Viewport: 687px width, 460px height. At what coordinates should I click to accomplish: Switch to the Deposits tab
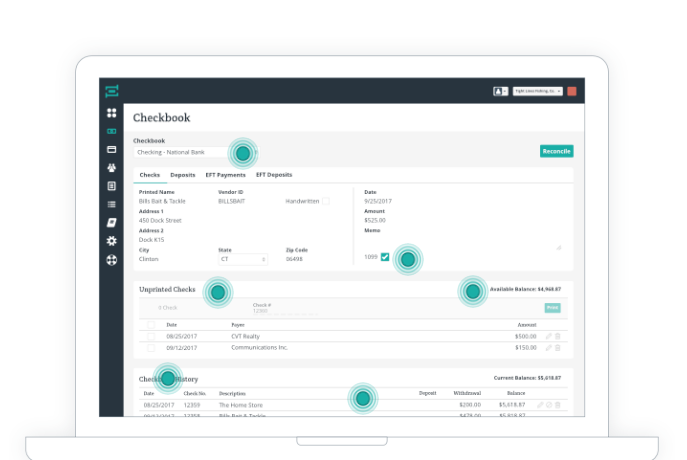click(x=183, y=175)
